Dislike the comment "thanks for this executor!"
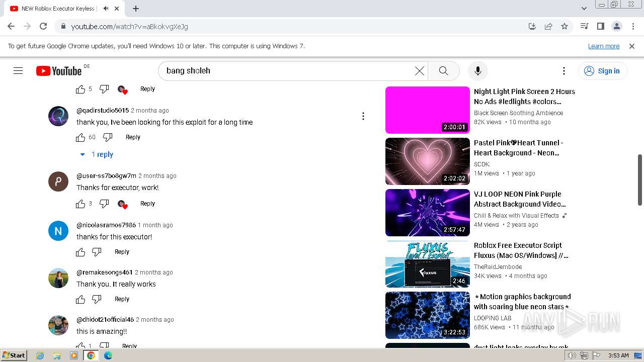This screenshot has height=362, width=644. [x=97, y=252]
